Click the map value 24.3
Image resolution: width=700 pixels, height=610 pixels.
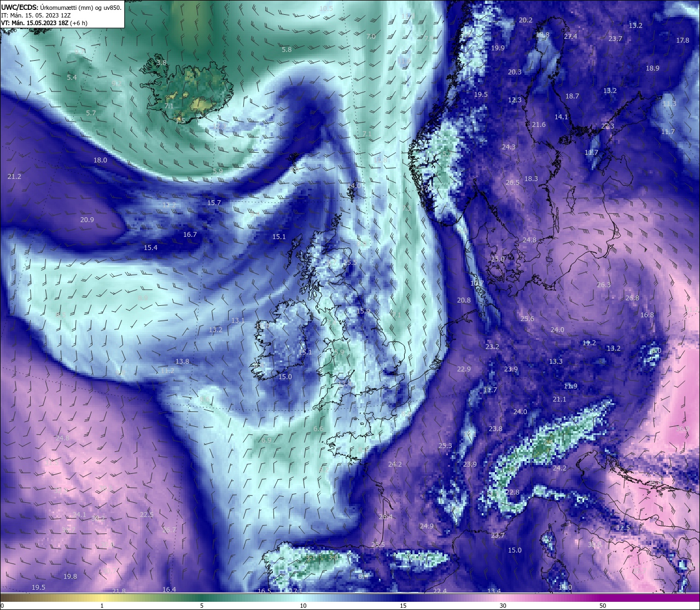point(509,147)
